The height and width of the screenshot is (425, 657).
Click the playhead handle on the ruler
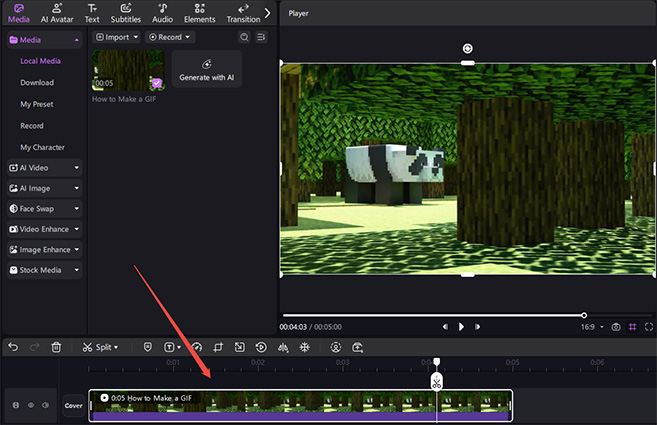pos(437,361)
